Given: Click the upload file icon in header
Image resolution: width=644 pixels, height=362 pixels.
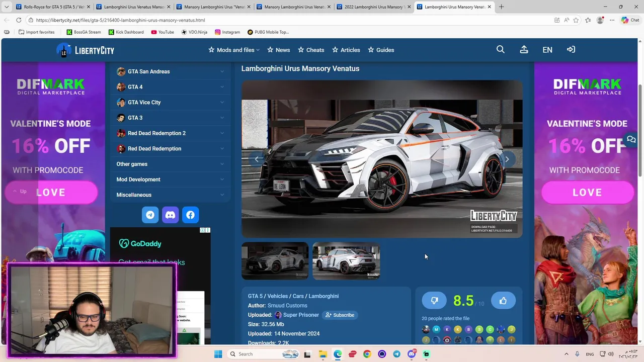Looking at the screenshot, I should tap(524, 49).
